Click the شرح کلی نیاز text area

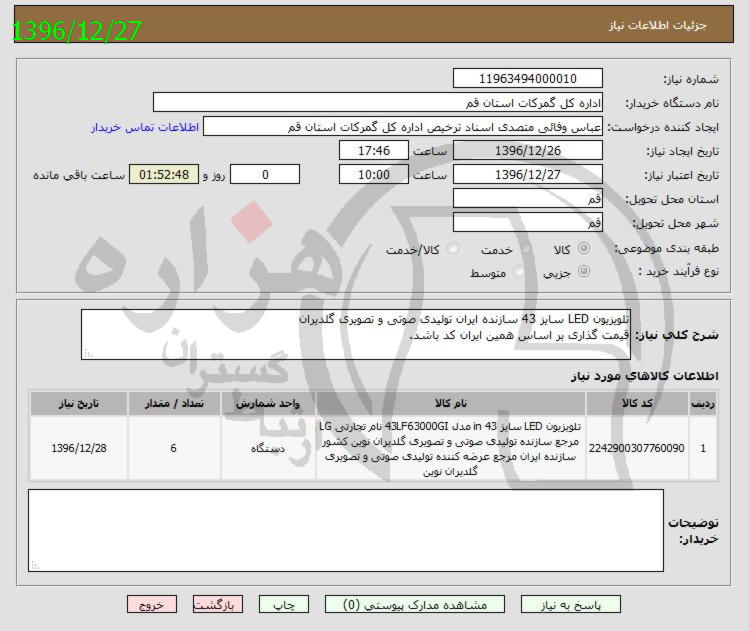(356, 334)
